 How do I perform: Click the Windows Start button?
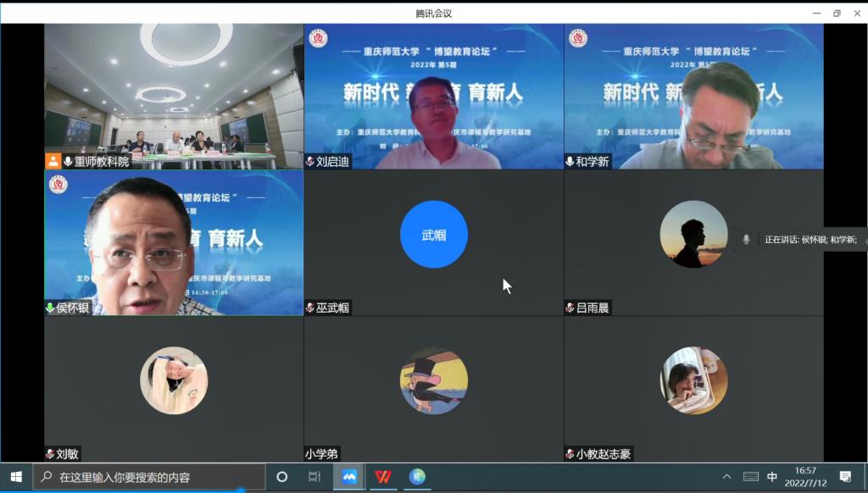pyautogui.click(x=16, y=477)
